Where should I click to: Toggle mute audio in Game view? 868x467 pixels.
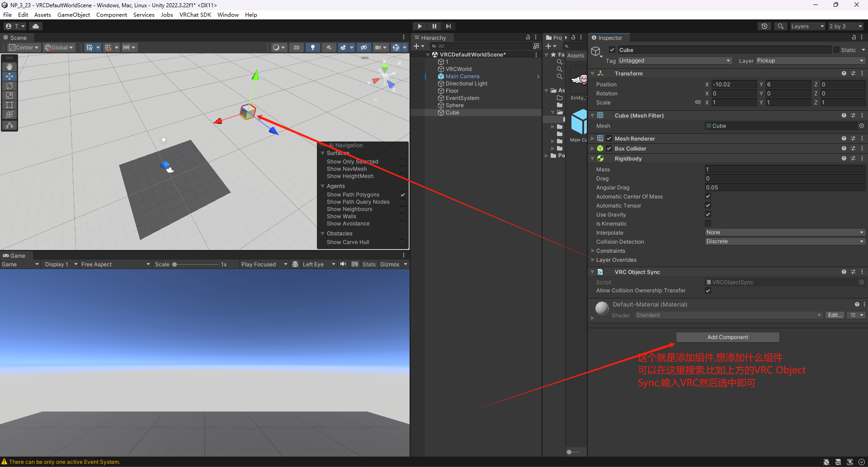(343, 264)
